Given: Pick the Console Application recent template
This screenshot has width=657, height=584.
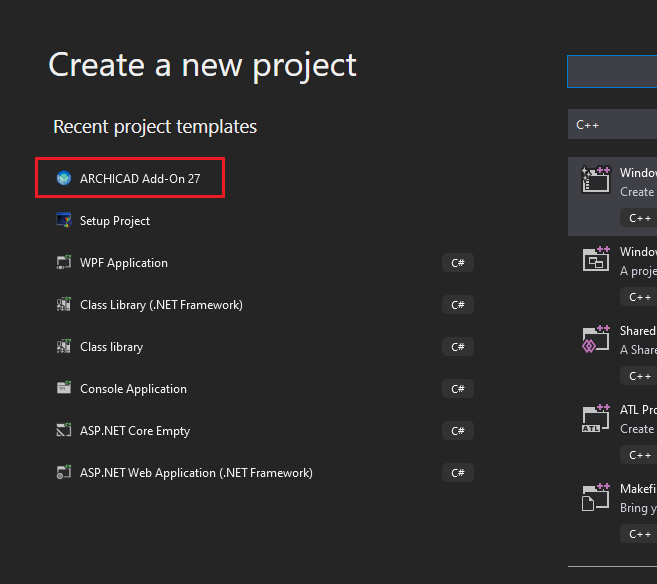Looking at the screenshot, I should (133, 389).
